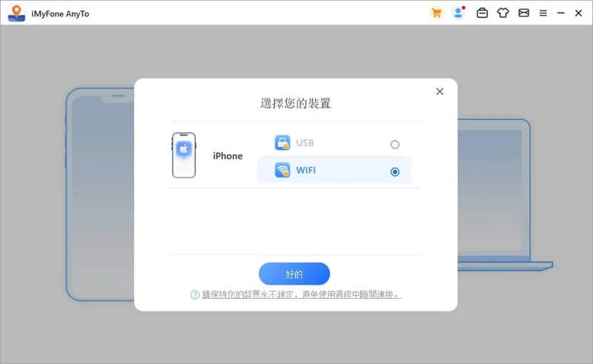593x364 pixels.
Task: Click the iMyFone AnyTo app logo
Action: click(16, 13)
